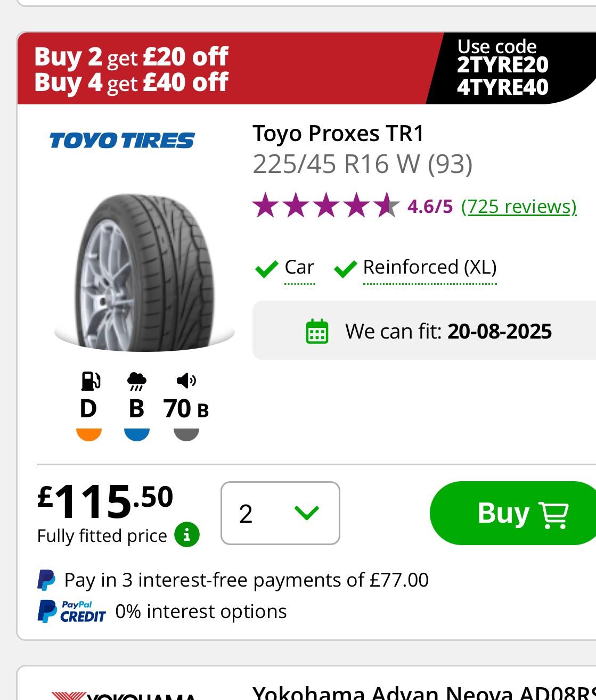Open the 725 reviews link

[519, 206]
